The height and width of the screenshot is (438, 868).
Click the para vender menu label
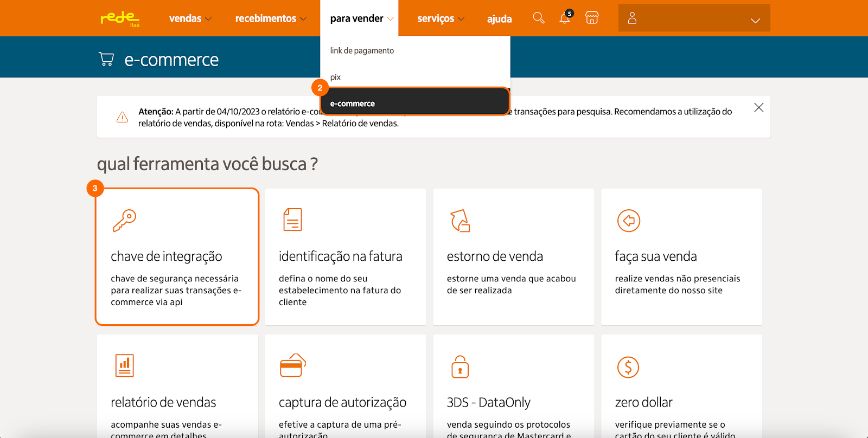pyautogui.click(x=356, y=18)
